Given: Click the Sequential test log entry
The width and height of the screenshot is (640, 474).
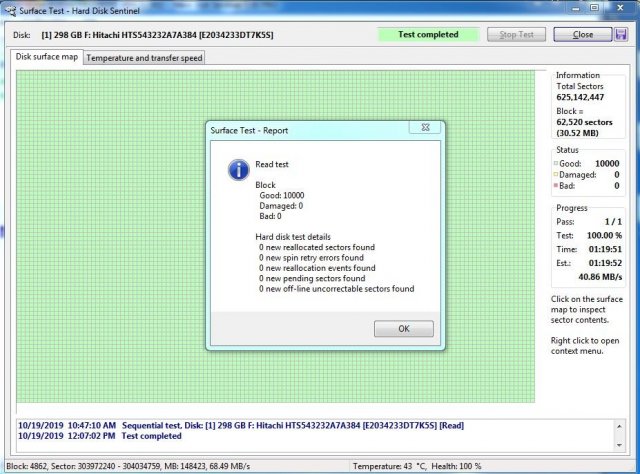Looking at the screenshot, I should point(241,425).
